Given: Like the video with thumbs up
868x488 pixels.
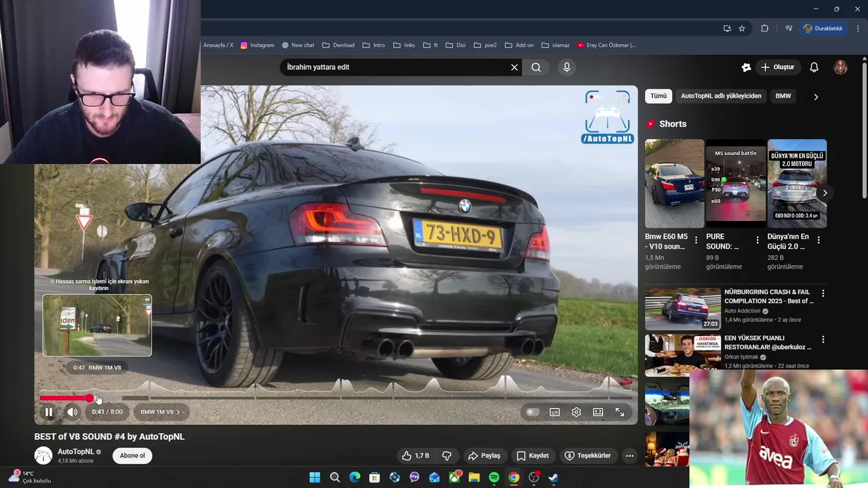Looking at the screenshot, I should point(415,455).
